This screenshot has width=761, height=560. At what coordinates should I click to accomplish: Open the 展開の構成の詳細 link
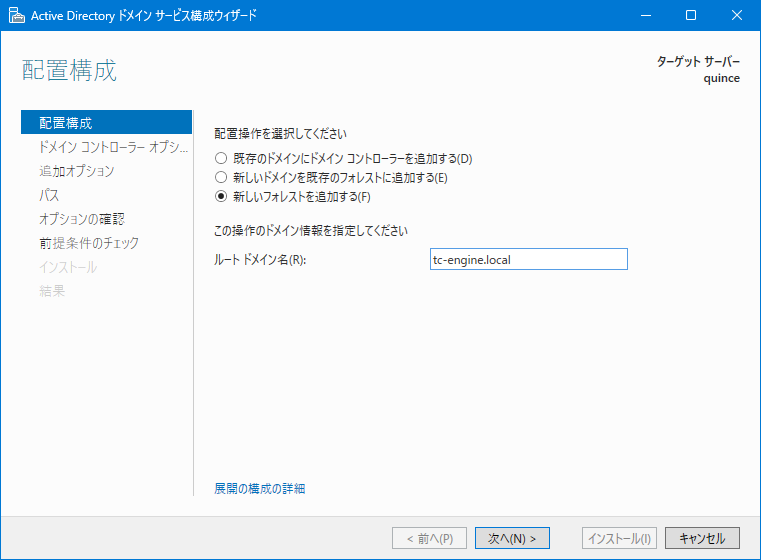click(x=260, y=489)
